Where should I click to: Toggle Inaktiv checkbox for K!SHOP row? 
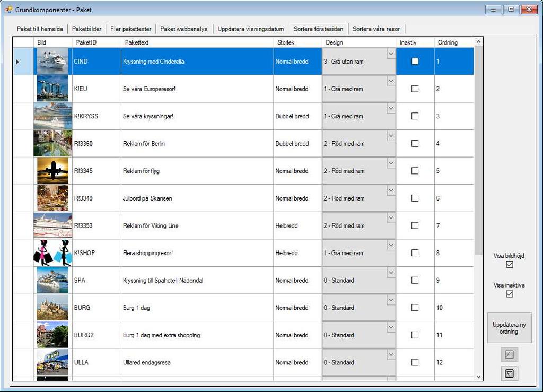(415, 253)
